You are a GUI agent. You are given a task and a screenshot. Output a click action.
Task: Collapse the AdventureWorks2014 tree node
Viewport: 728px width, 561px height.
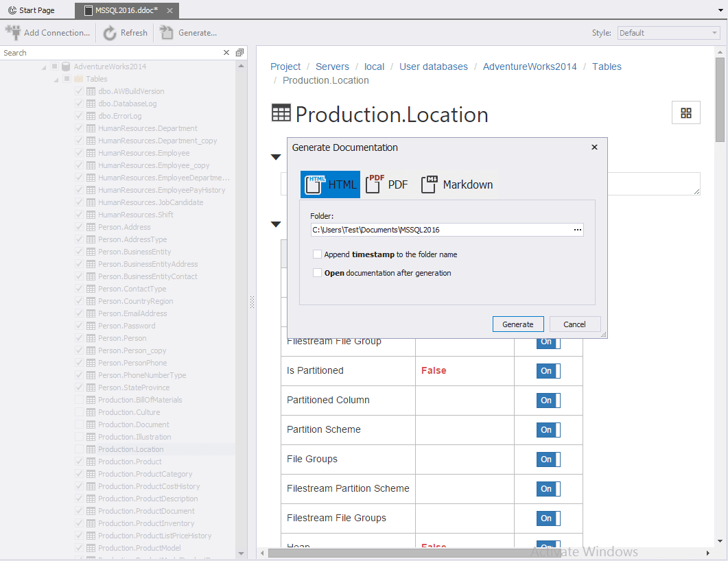pos(44,67)
